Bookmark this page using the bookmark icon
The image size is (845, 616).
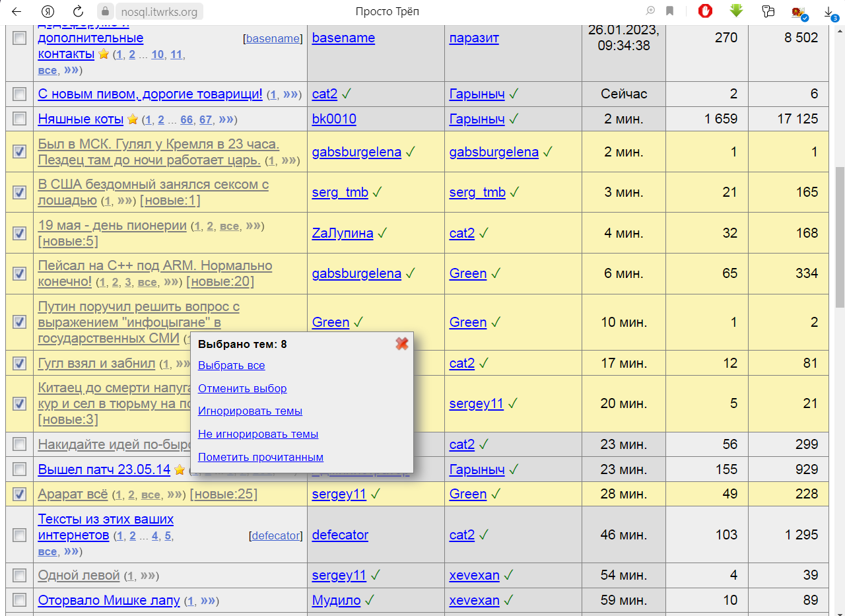[x=670, y=11]
